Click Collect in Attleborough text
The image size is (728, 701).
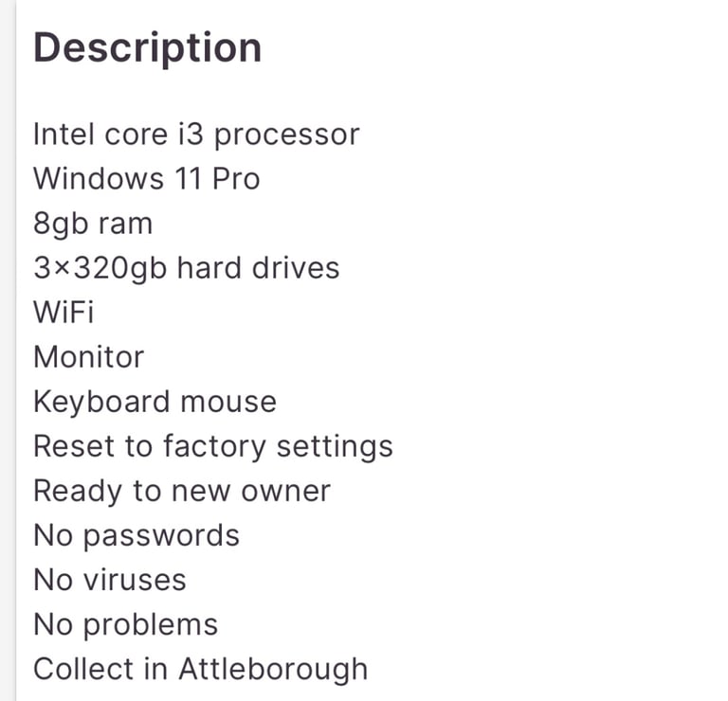coord(201,670)
